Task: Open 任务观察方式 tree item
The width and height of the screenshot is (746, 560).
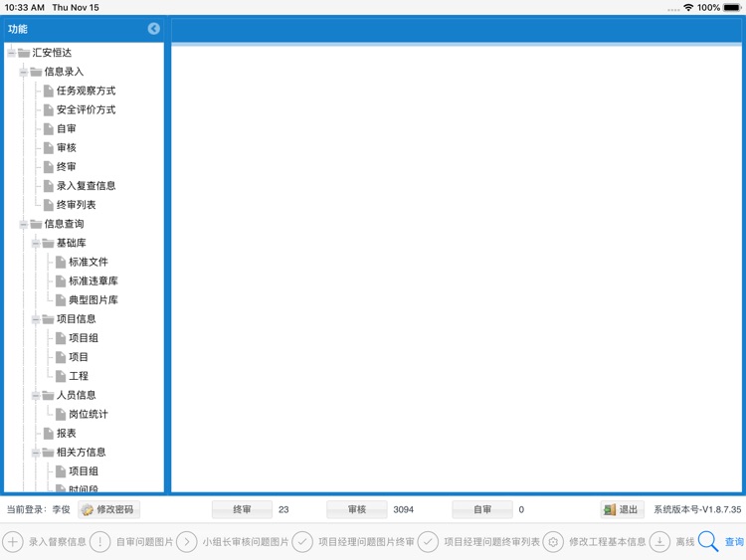Action: 86,91
